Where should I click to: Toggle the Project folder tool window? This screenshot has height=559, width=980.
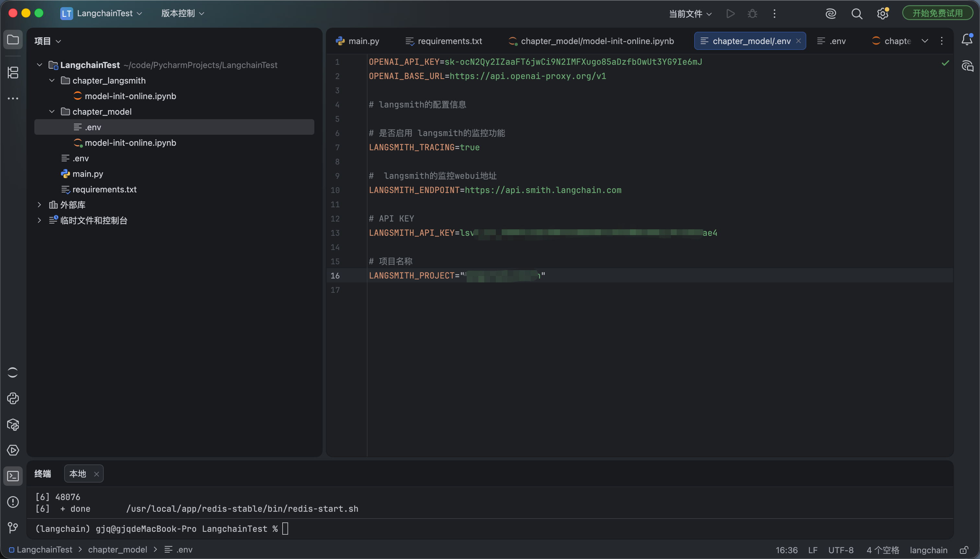point(13,40)
